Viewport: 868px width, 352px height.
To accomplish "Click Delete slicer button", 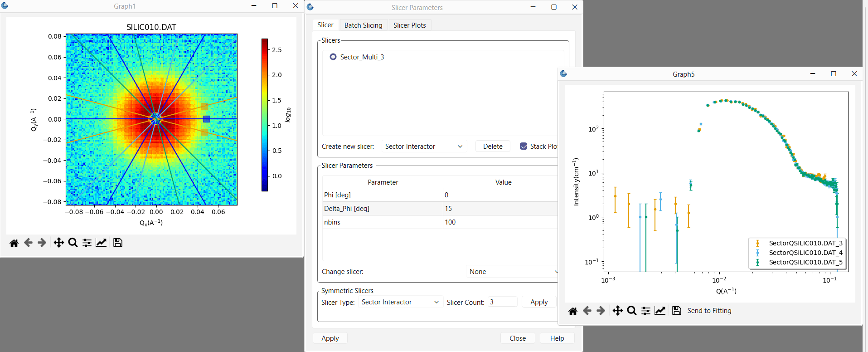I will [x=493, y=146].
